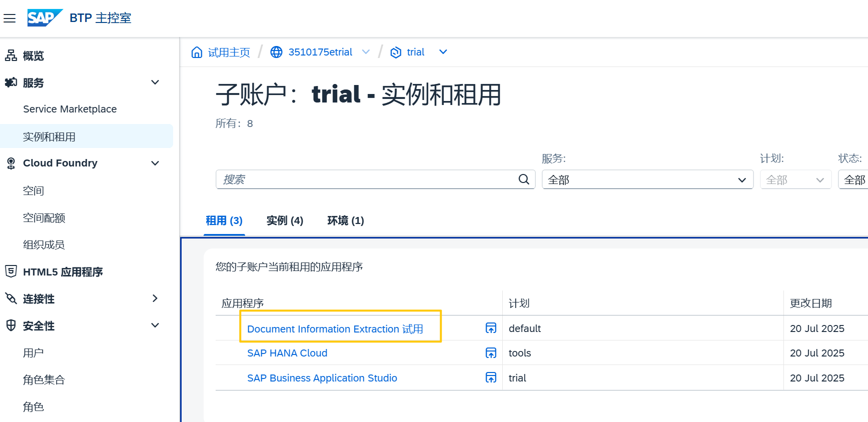
Task: Click the search magnifier icon
Action: (524, 179)
